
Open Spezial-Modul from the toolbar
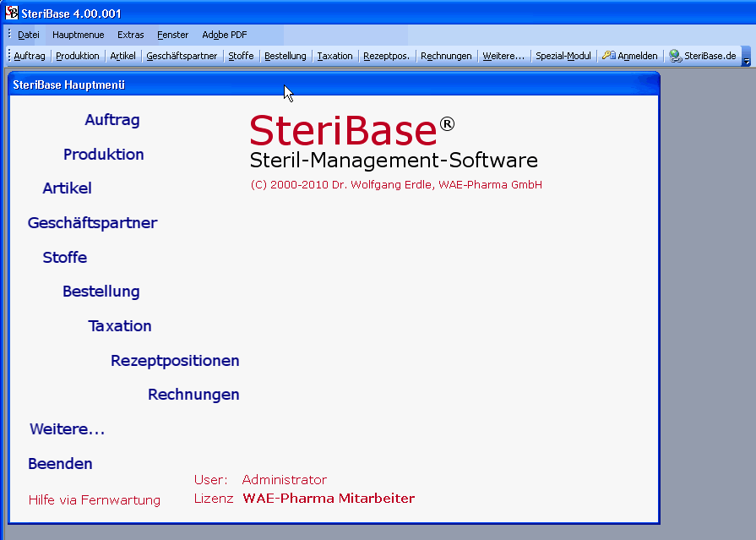563,56
